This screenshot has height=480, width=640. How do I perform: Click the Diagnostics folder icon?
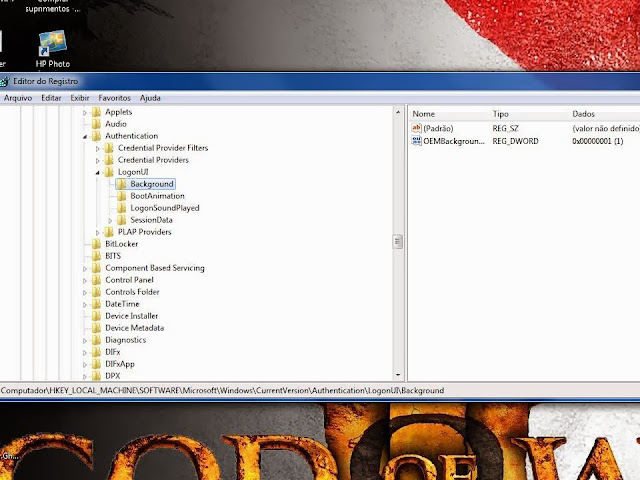coord(96,340)
